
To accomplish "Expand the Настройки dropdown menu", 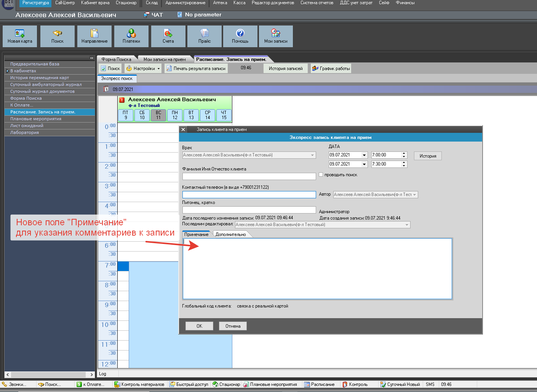I will (158, 69).
